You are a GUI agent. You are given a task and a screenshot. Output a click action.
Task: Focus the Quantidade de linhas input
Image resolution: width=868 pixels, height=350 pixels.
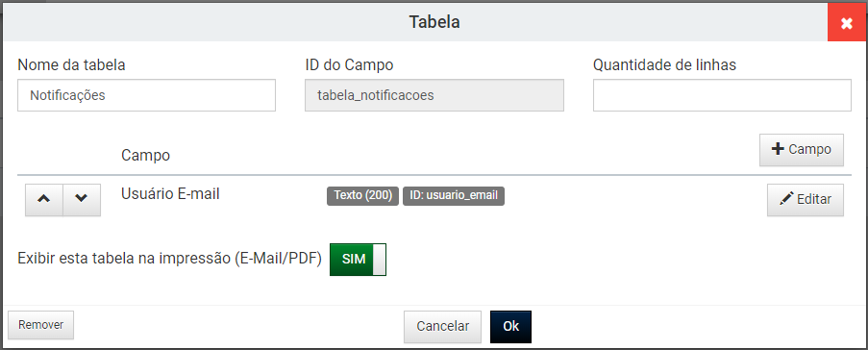coord(723,95)
